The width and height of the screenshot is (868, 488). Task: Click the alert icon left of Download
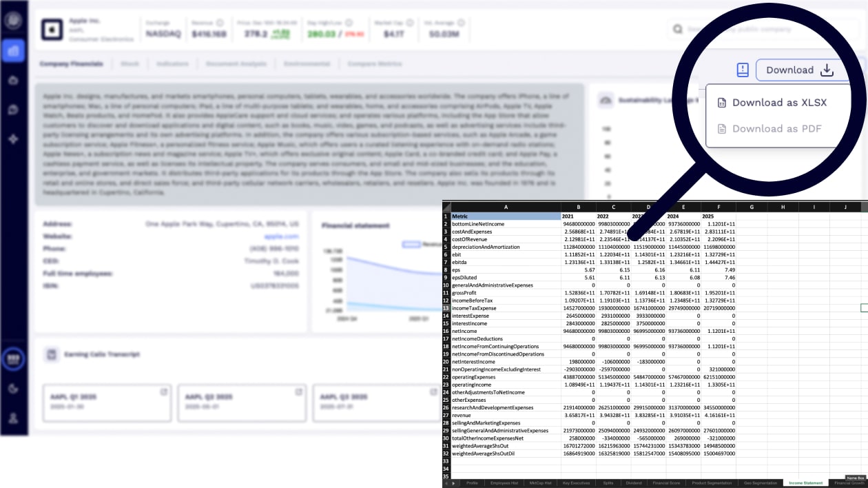(x=742, y=70)
